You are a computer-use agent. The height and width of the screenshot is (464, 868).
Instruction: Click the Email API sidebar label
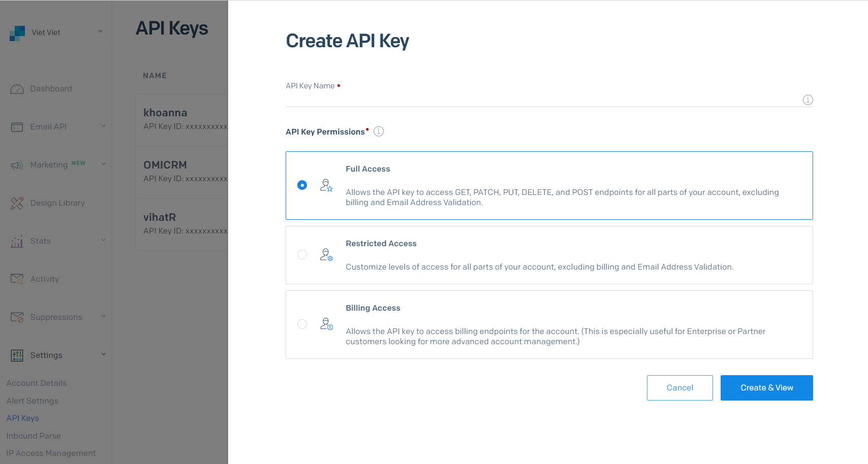48,127
